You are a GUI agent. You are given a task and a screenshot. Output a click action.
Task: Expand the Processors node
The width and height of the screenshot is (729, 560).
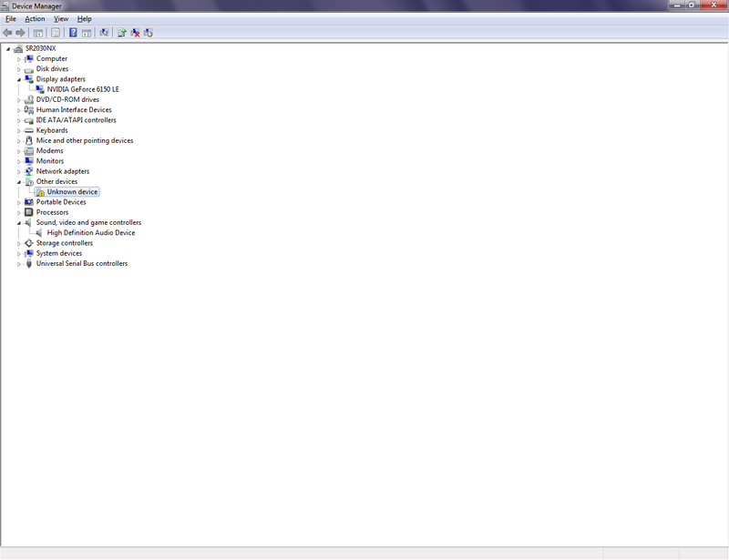point(19,213)
